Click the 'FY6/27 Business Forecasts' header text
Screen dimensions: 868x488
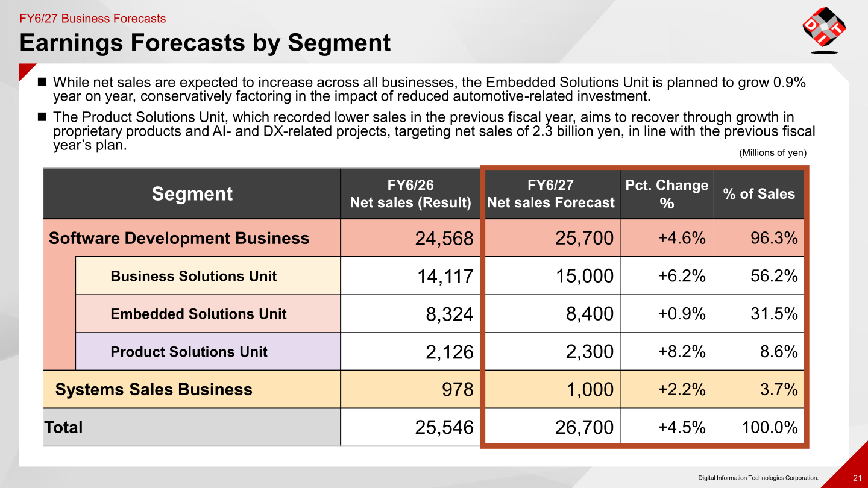(93, 19)
